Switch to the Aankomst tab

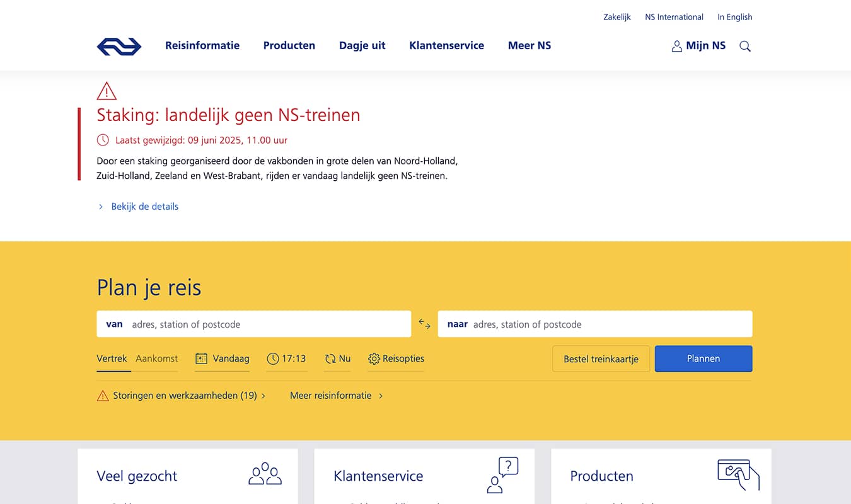tap(157, 358)
